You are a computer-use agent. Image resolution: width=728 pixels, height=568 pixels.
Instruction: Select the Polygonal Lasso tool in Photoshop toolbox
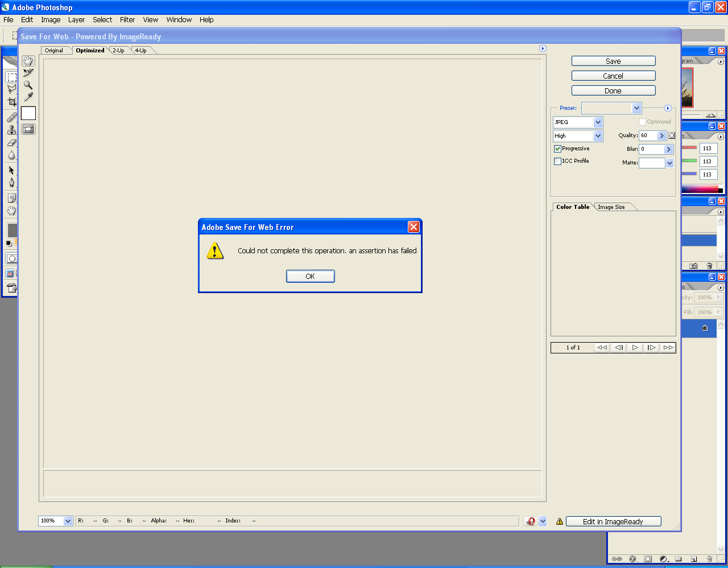pos(11,89)
